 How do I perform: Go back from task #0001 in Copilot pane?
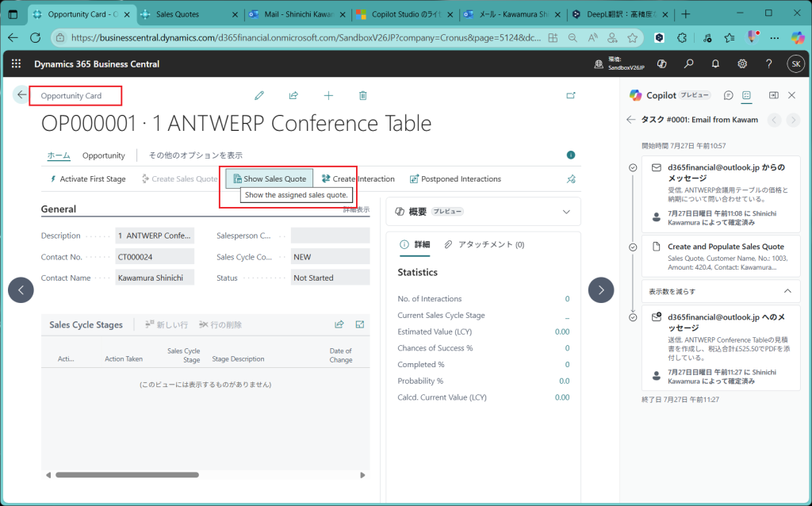pos(630,120)
